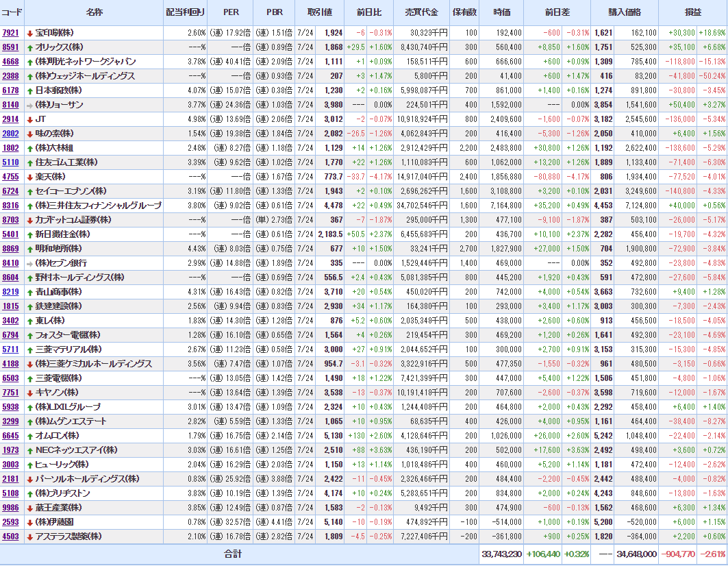Open stock code link 6503
The width and height of the screenshot is (728, 566).
pos(11,378)
